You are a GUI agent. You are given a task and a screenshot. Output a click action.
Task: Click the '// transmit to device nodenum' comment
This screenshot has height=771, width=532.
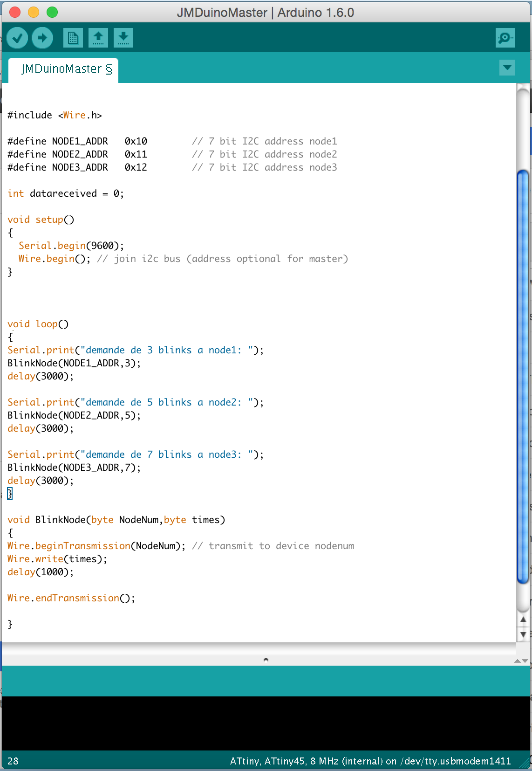point(273,546)
